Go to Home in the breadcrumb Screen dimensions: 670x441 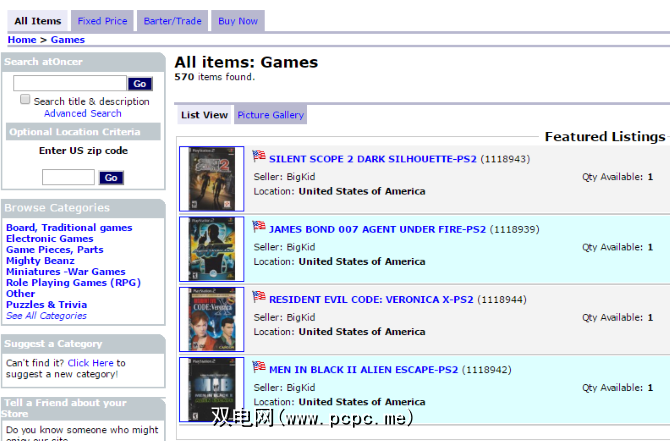(x=22, y=40)
